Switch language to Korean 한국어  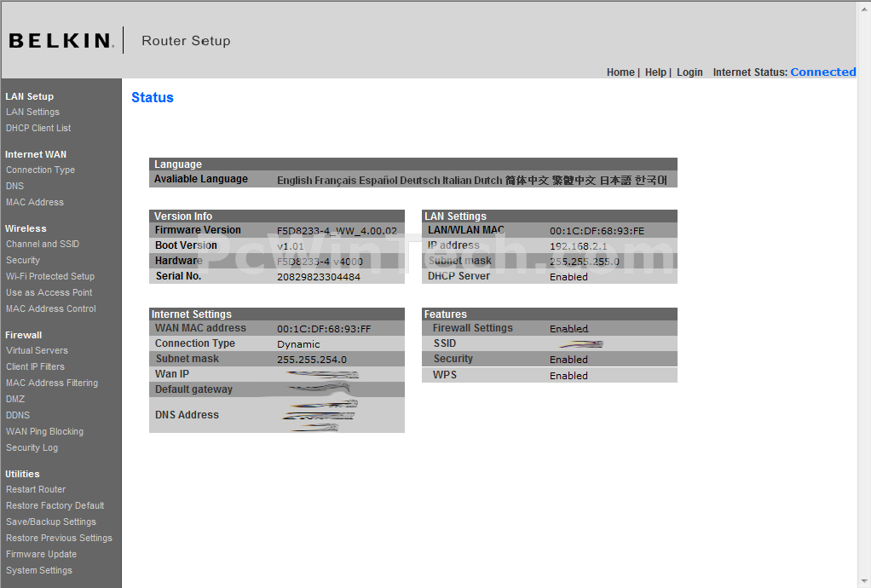[x=651, y=181]
